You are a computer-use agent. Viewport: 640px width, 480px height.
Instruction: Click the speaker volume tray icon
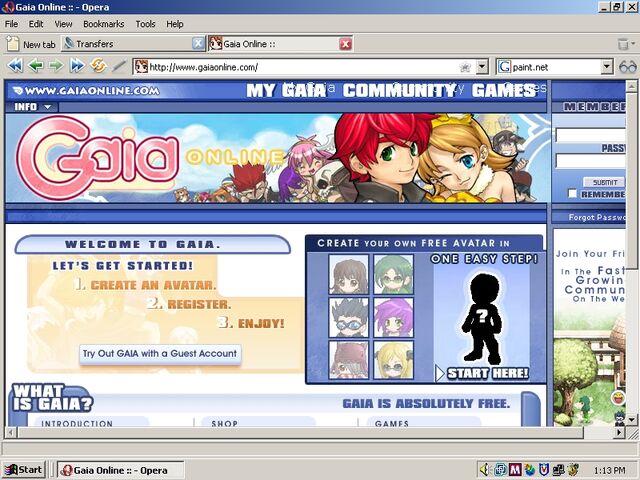pos(484,469)
